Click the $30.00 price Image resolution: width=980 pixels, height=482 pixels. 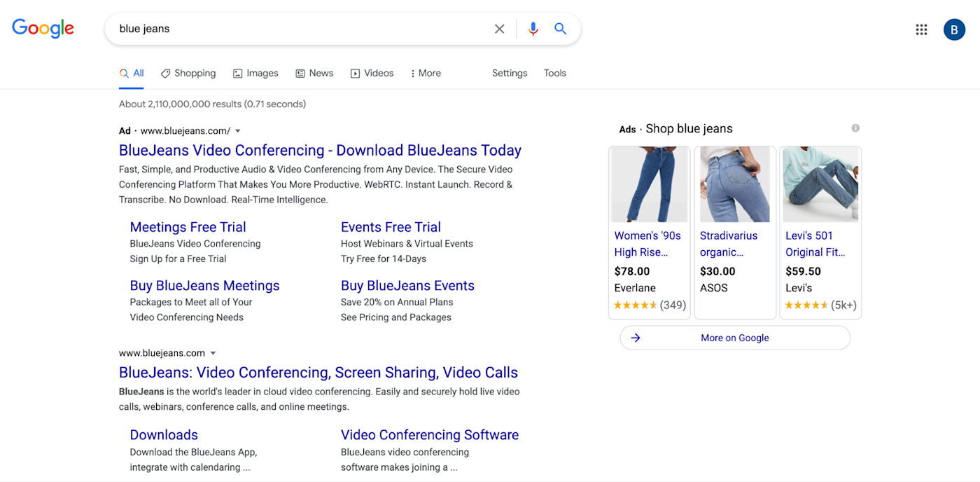click(717, 271)
